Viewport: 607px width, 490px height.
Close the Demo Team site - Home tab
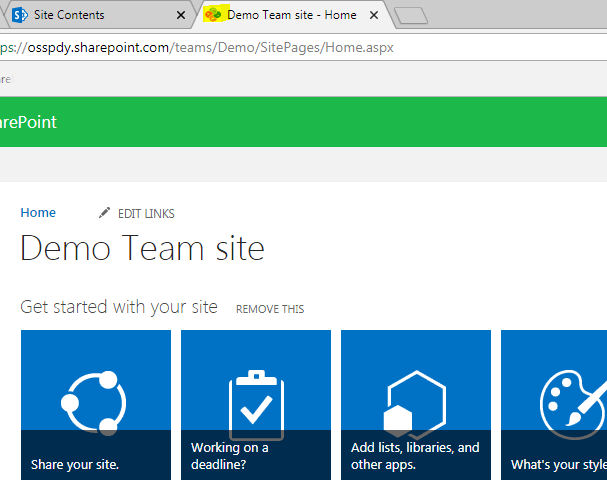click(x=374, y=15)
